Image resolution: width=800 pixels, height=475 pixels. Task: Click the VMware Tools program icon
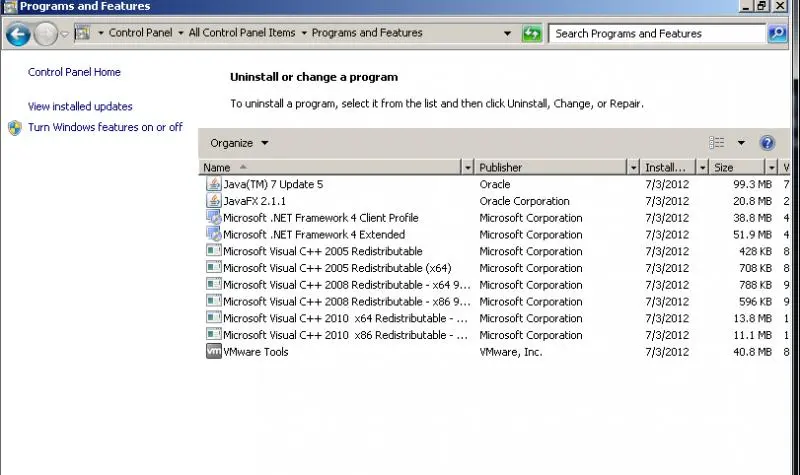(x=213, y=351)
